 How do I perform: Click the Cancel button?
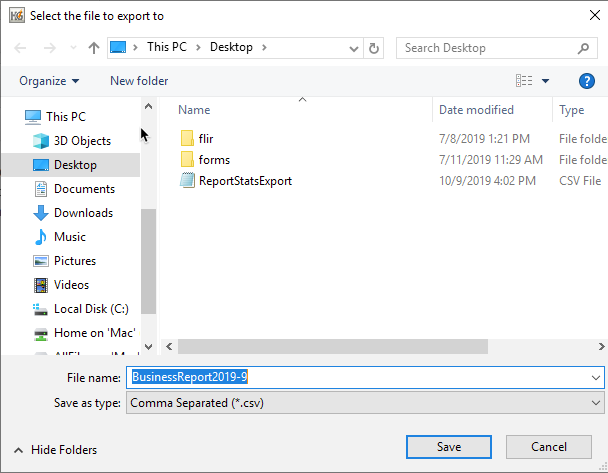click(549, 447)
